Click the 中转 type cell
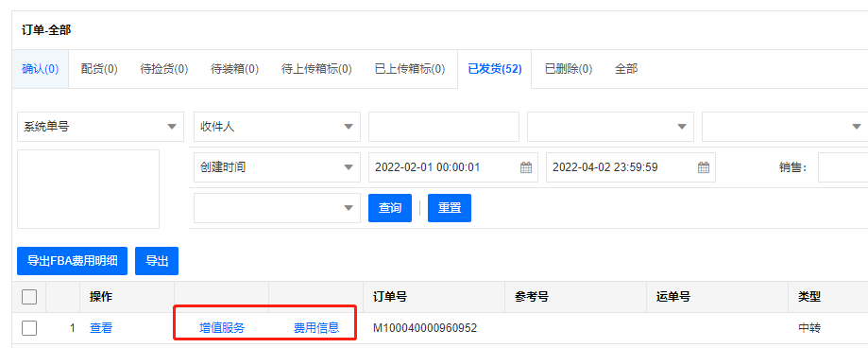The width and height of the screenshot is (868, 348). (808, 328)
